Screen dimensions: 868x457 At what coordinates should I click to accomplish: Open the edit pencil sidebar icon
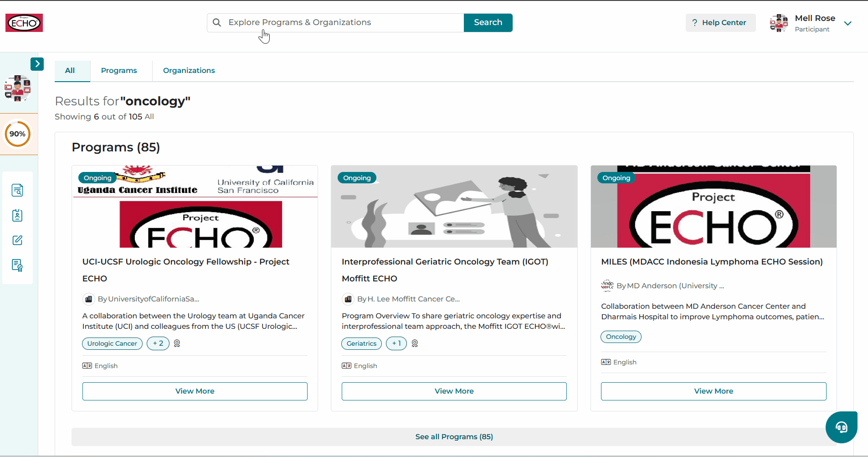(17, 240)
